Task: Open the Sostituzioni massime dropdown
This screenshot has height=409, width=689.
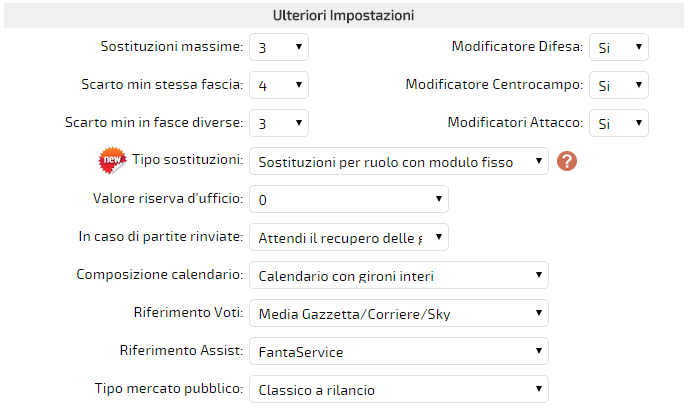Action: [279, 47]
